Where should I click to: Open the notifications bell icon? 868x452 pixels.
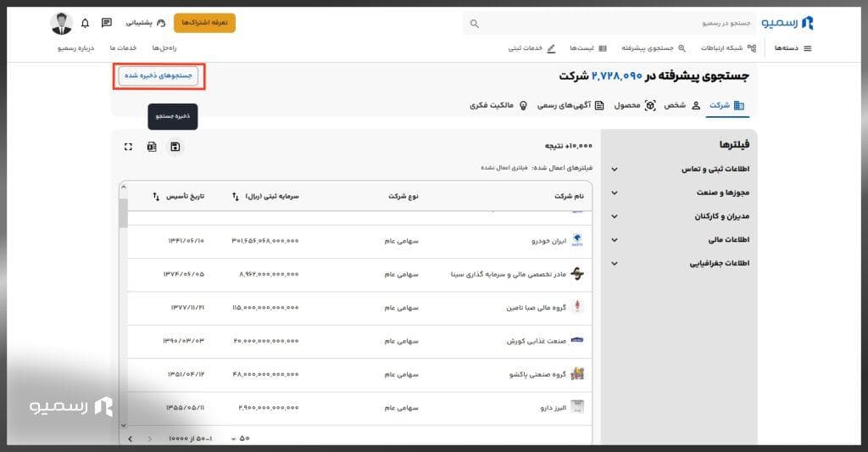(85, 23)
